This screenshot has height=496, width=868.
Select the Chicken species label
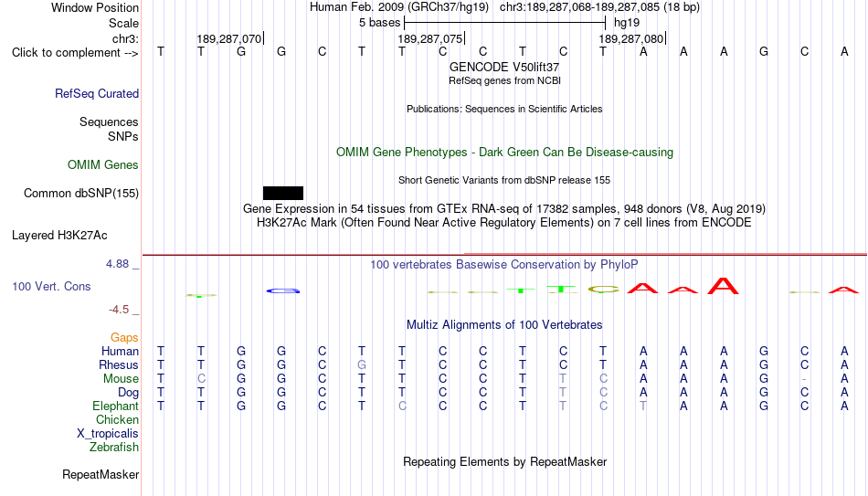tap(117, 419)
